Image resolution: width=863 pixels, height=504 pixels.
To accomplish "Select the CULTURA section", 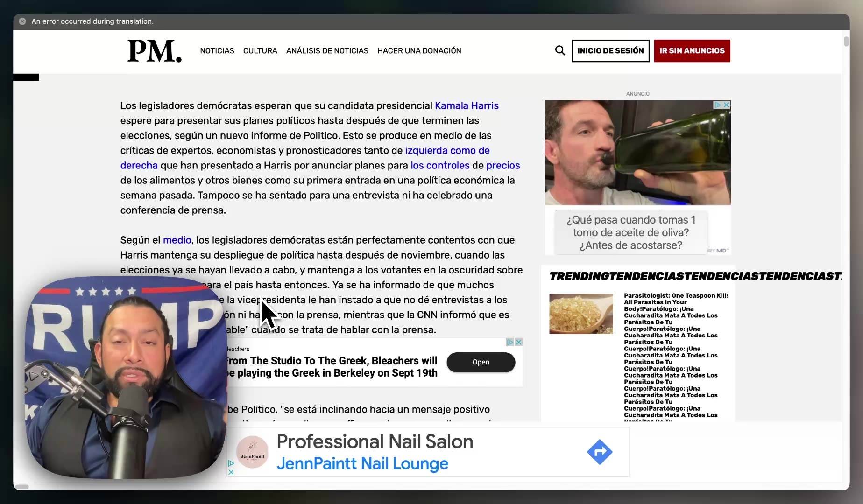I will (260, 50).
